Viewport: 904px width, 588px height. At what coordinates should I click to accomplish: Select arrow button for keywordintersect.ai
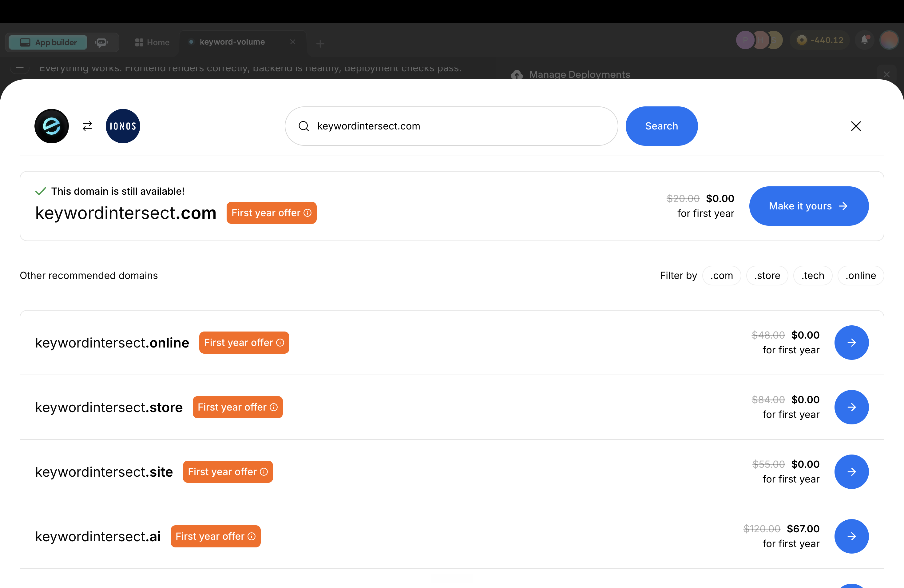coord(851,536)
